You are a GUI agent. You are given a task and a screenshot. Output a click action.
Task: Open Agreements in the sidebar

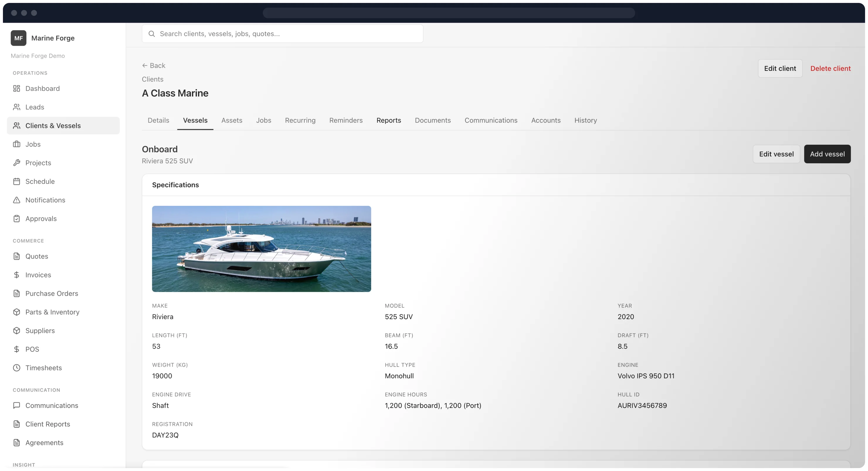click(x=63, y=442)
